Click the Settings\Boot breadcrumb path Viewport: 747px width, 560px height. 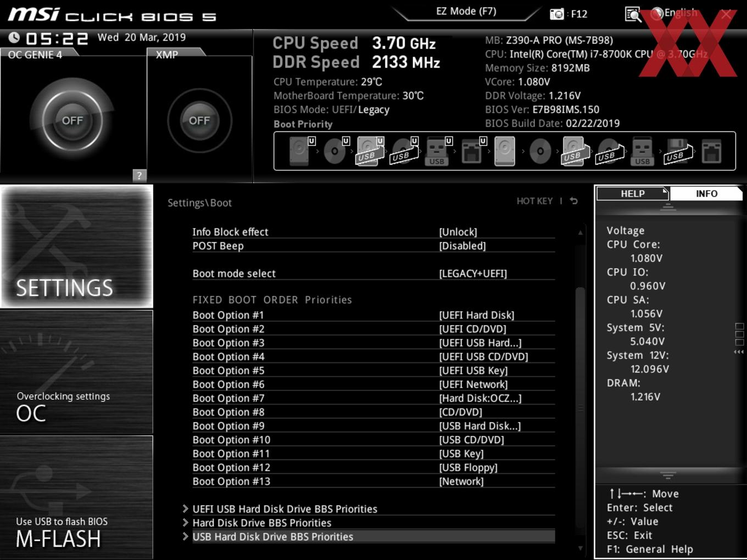coord(199,203)
